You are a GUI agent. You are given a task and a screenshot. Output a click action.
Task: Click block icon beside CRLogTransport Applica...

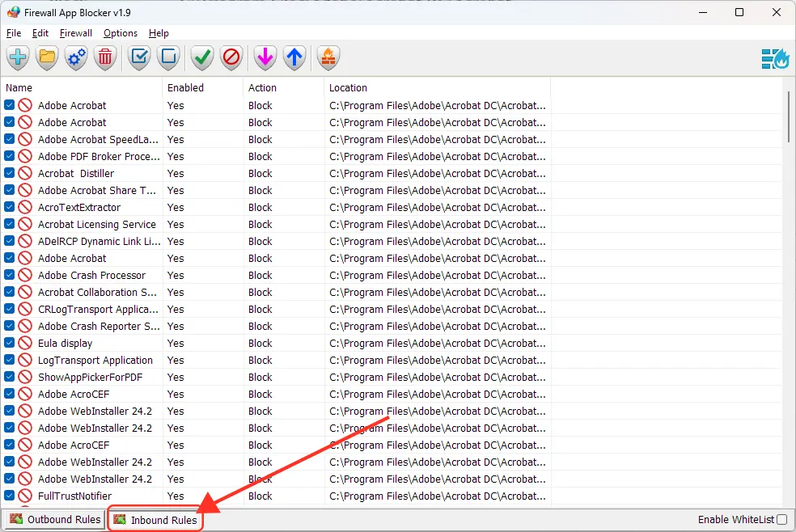(25, 310)
